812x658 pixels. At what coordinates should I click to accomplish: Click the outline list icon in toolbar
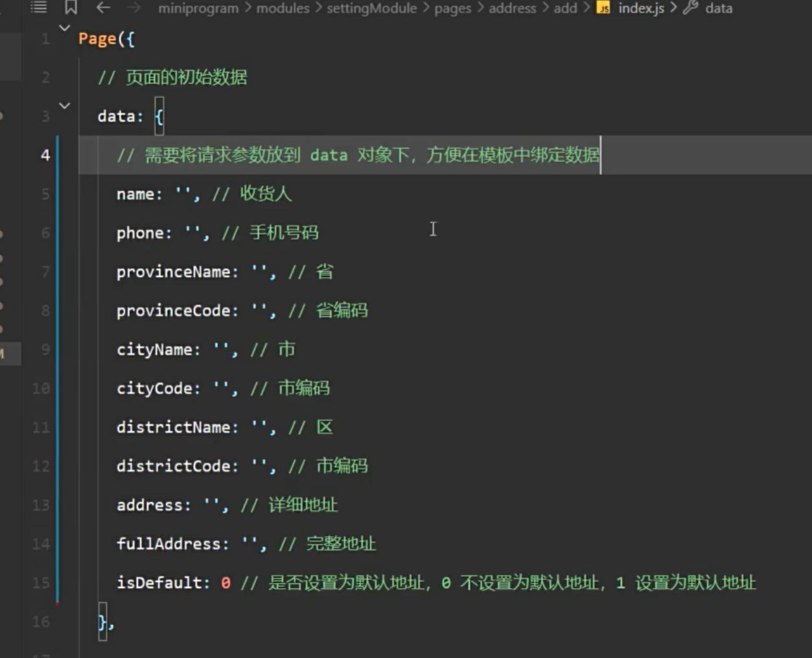tap(39, 7)
